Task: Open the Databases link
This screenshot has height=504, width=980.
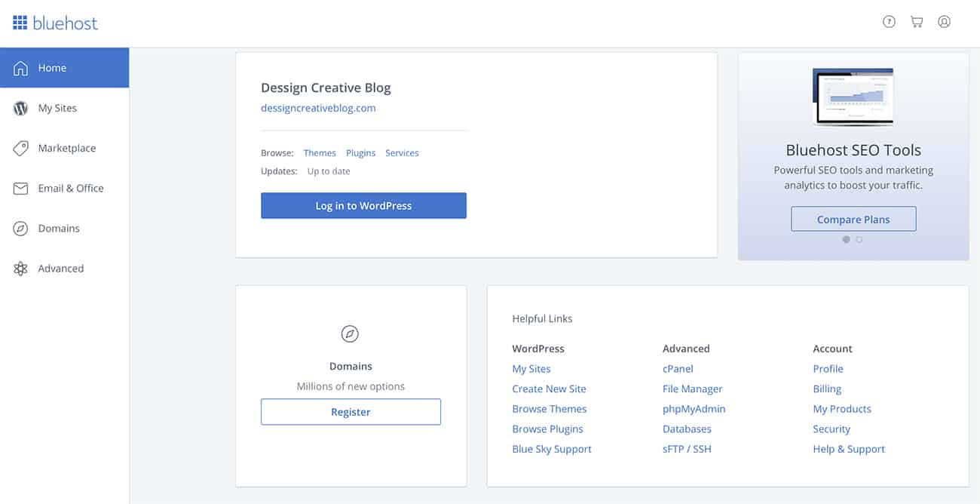Action: click(x=687, y=429)
